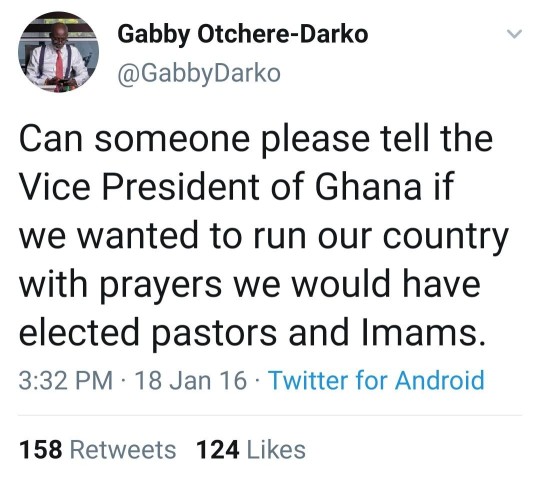Open the @GabbyDarko handle link

coord(199,74)
